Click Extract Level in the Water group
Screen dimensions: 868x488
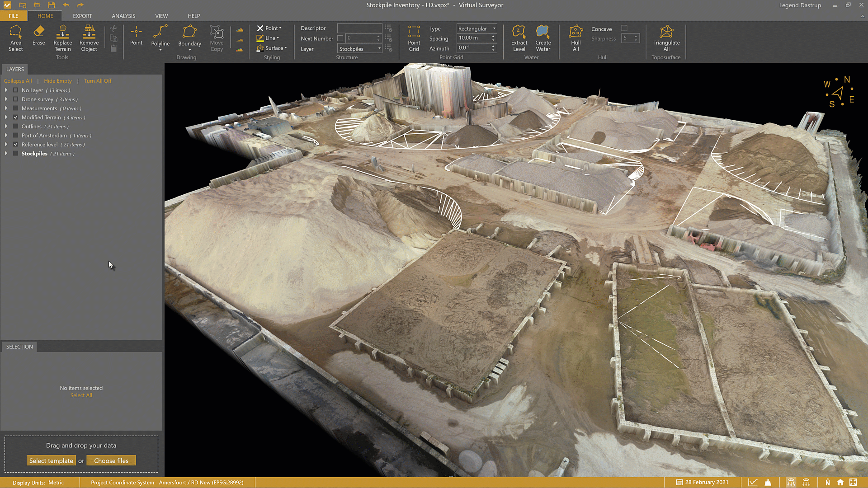(519, 38)
